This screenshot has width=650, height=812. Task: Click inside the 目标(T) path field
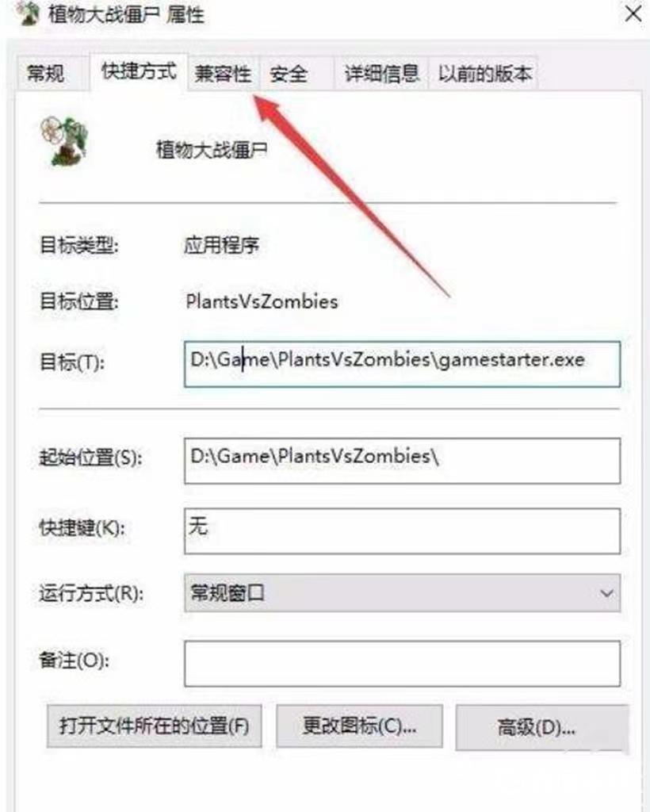402,363
